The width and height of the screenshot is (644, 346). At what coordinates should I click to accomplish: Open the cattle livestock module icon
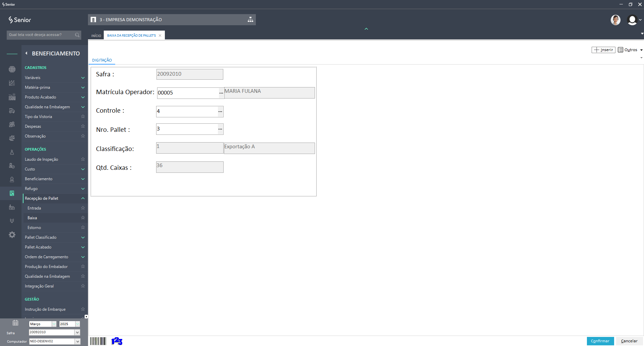12,221
